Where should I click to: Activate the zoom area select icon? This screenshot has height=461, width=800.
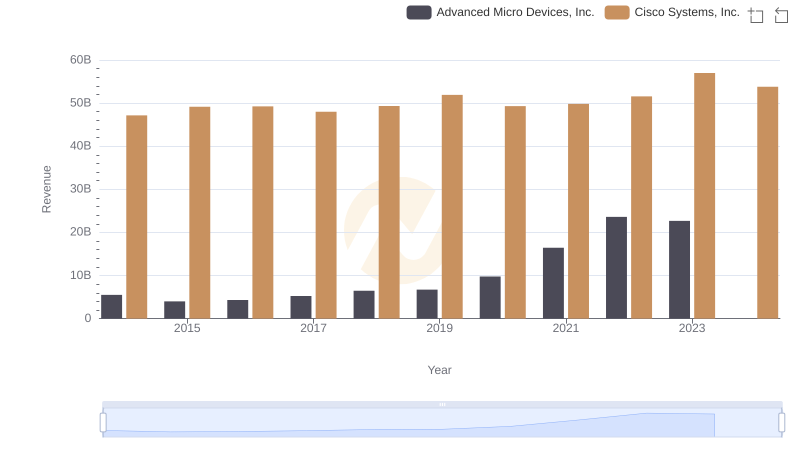click(x=756, y=15)
